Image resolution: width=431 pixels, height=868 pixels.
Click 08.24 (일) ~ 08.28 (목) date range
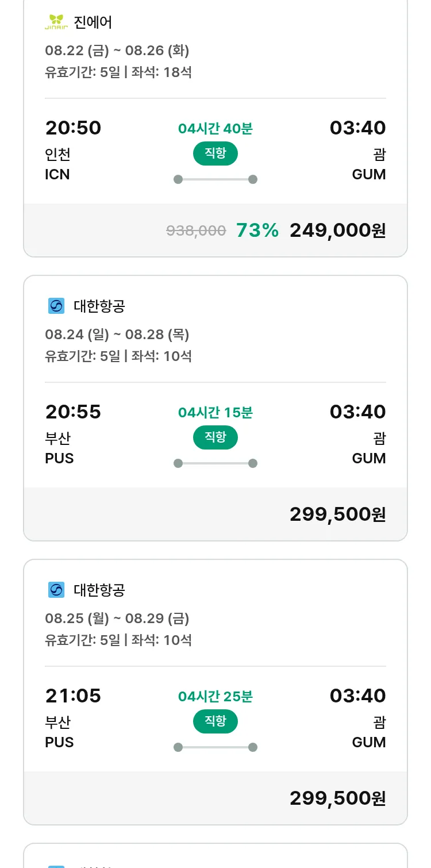(117, 335)
